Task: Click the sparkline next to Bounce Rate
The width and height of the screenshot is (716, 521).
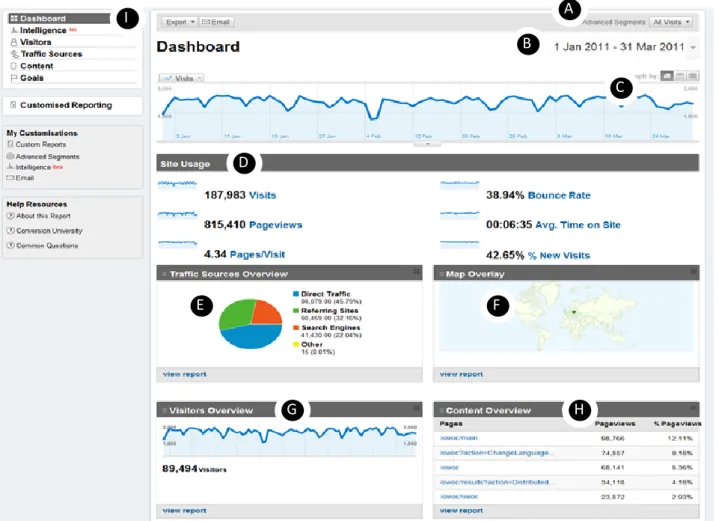Action: (x=459, y=183)
